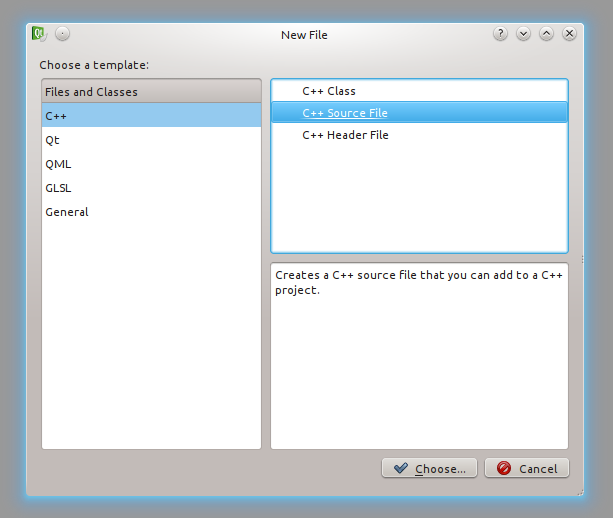Click the red icon on Cancel button

(x=504, y=468)
